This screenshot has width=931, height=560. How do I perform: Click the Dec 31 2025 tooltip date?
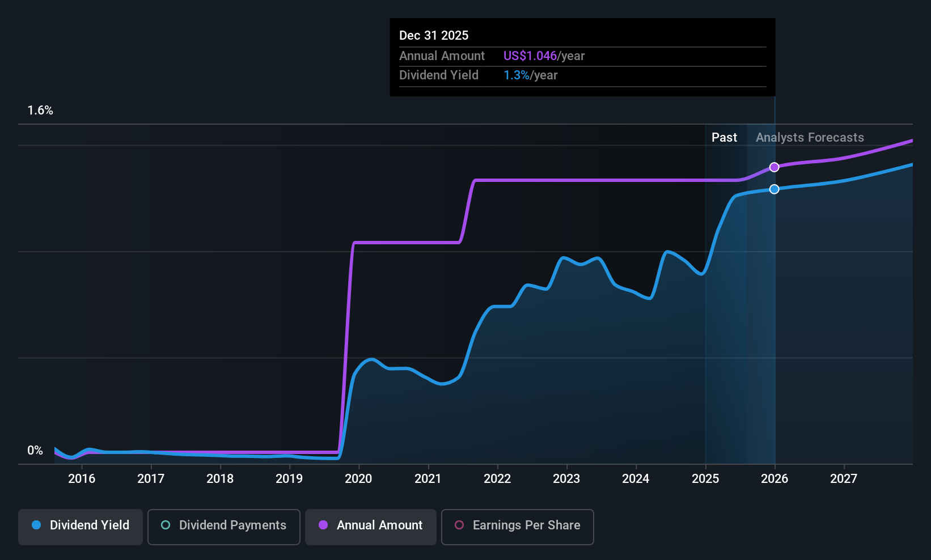434,35
